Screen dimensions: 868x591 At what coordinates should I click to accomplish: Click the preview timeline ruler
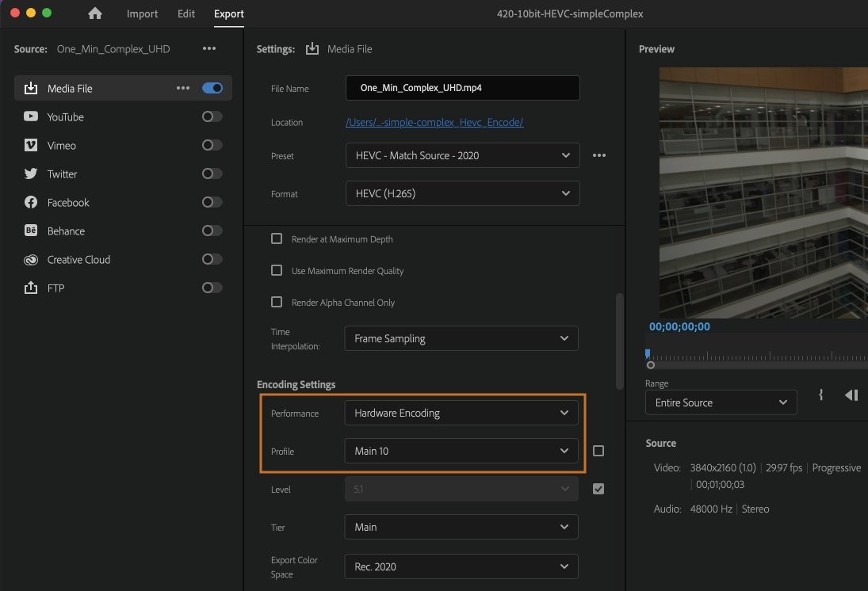(x=759, y=356)
